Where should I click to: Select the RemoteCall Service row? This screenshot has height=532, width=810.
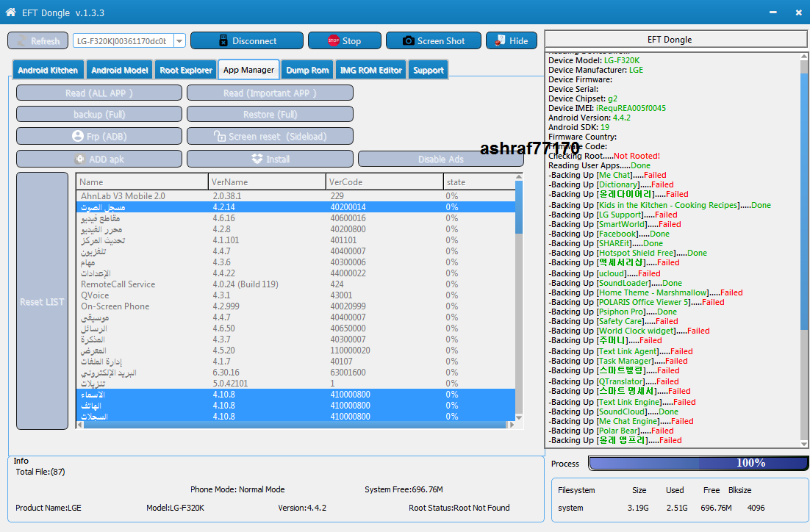coord(295,284)
